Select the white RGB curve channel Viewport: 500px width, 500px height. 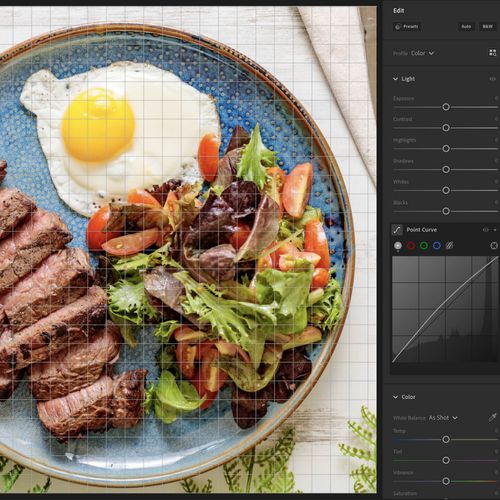398,246
